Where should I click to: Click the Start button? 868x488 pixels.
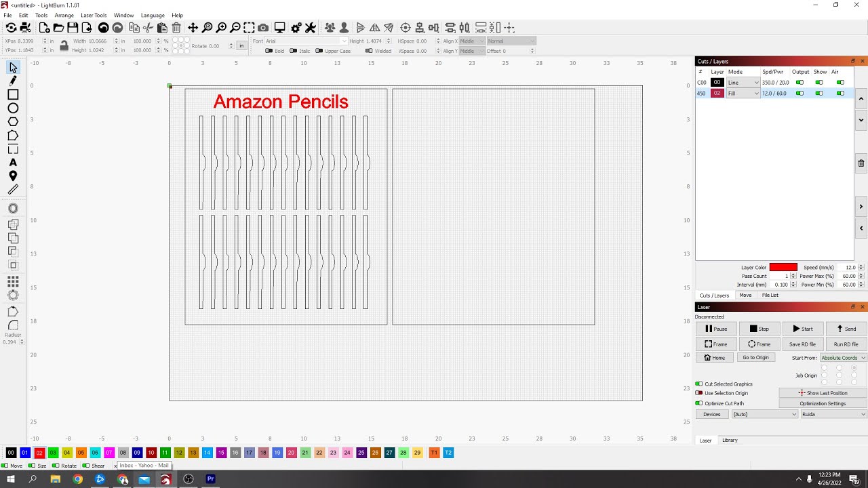click(x=803, y=329)
